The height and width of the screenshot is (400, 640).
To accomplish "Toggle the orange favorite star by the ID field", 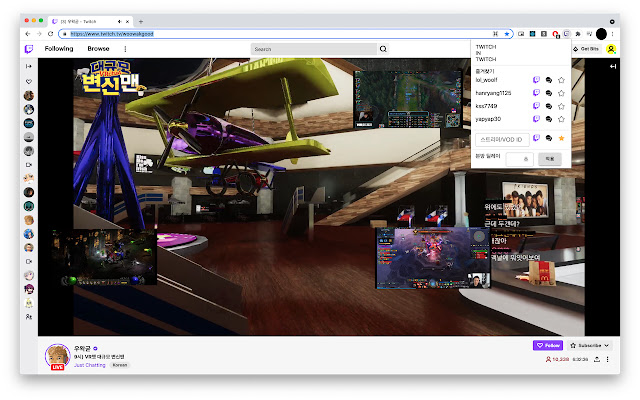I will 561,138.
